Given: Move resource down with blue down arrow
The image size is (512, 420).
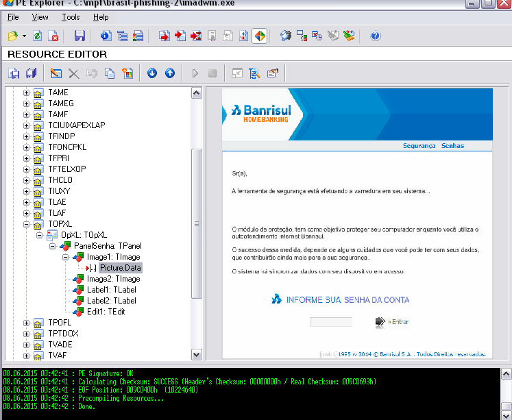Looking at the screenshot, I should tap(152, 73).
